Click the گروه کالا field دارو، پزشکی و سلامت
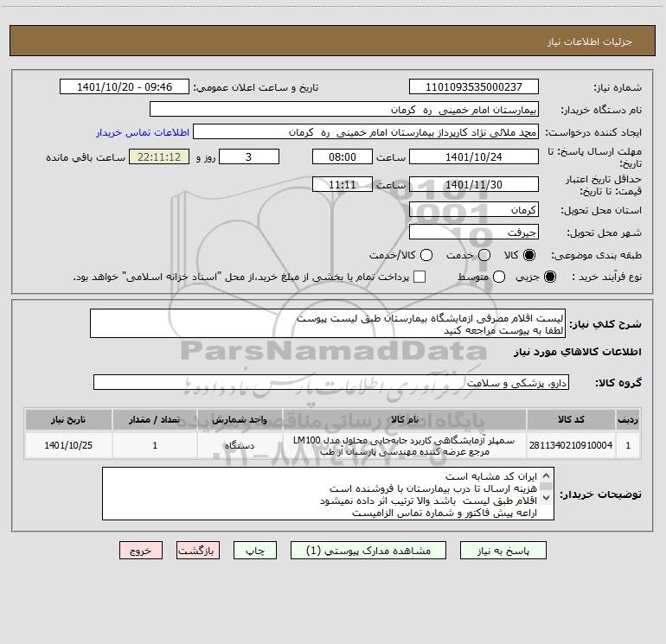Screen dimensions: 666x644 tap(331, 382)
